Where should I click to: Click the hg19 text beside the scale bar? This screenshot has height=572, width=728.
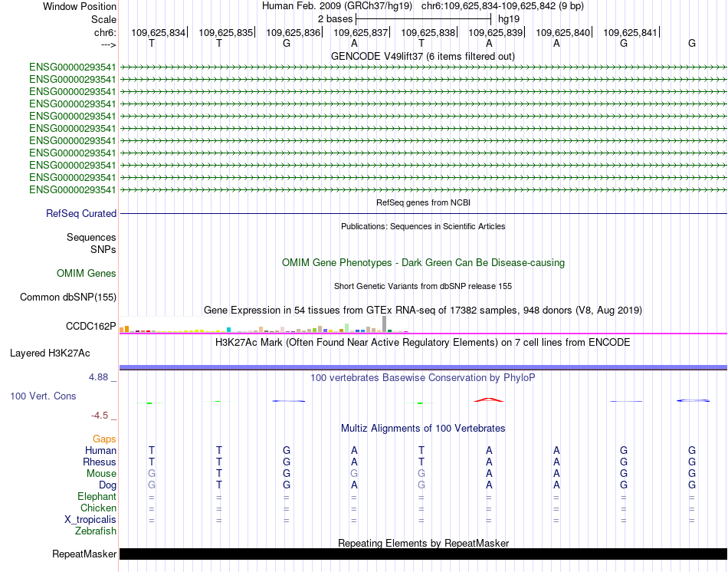[509, 19]
